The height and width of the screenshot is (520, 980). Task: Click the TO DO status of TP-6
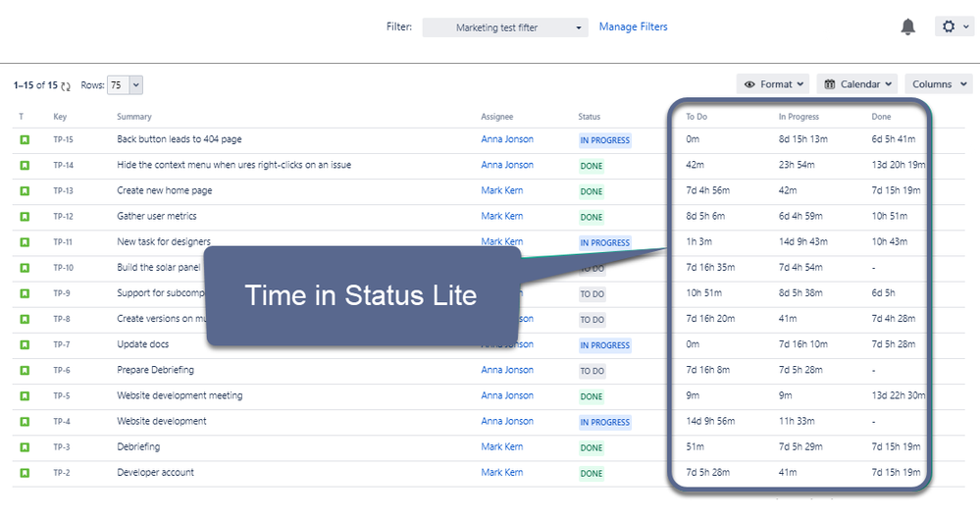[592, 371]
